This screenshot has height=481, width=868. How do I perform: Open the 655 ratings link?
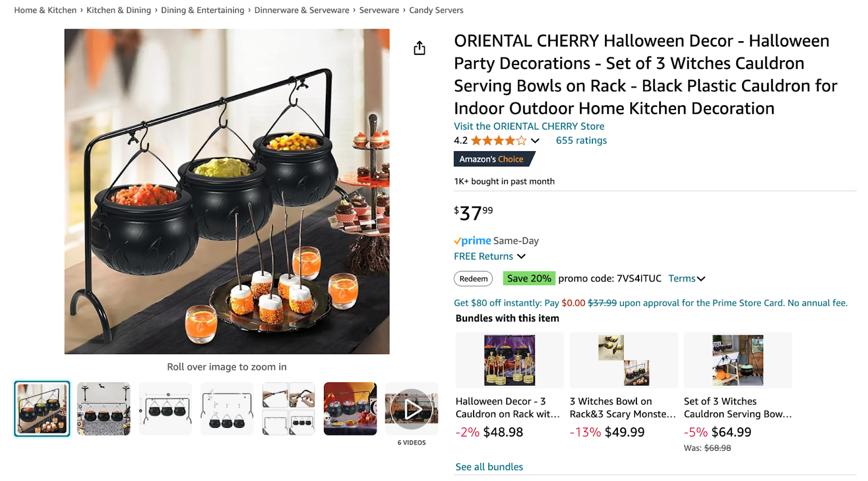581,140
